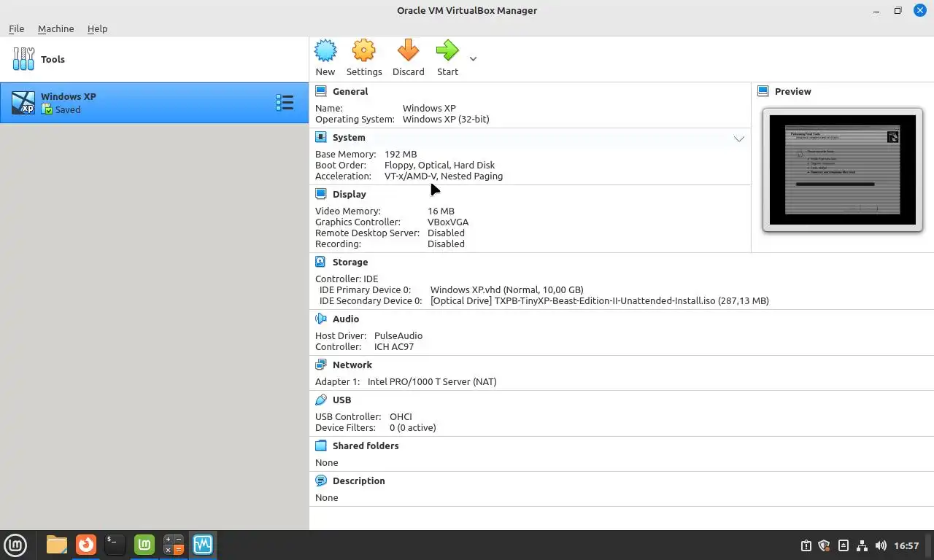Launch Firefox from the taskbar
Viewport: 934px width, 560px height.
86,545
